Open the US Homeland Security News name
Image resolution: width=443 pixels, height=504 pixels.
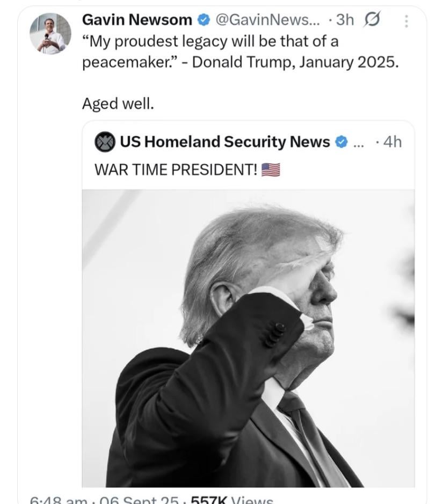[224, 142]
